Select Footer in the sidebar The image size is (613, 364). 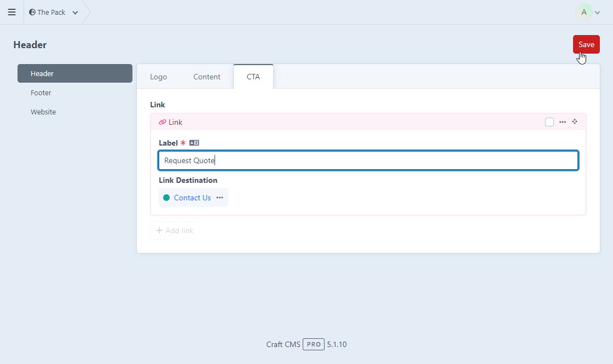(x=41, y=93)
